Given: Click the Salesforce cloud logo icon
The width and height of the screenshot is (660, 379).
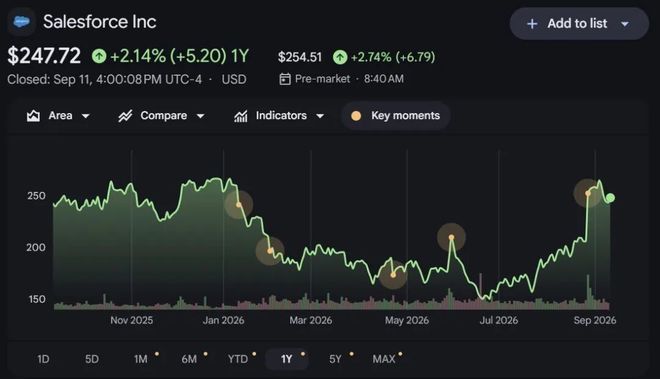Looking at the screenshot, I should coord(21,21).
